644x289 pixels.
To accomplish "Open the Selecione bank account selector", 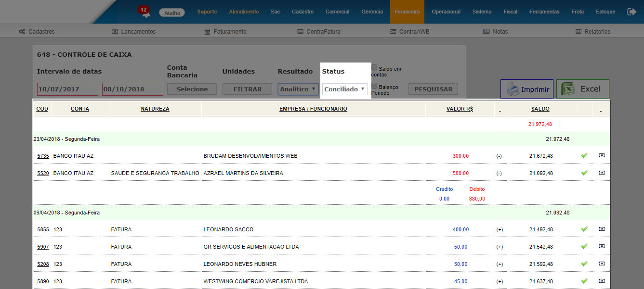I will (x=192, y=89).
